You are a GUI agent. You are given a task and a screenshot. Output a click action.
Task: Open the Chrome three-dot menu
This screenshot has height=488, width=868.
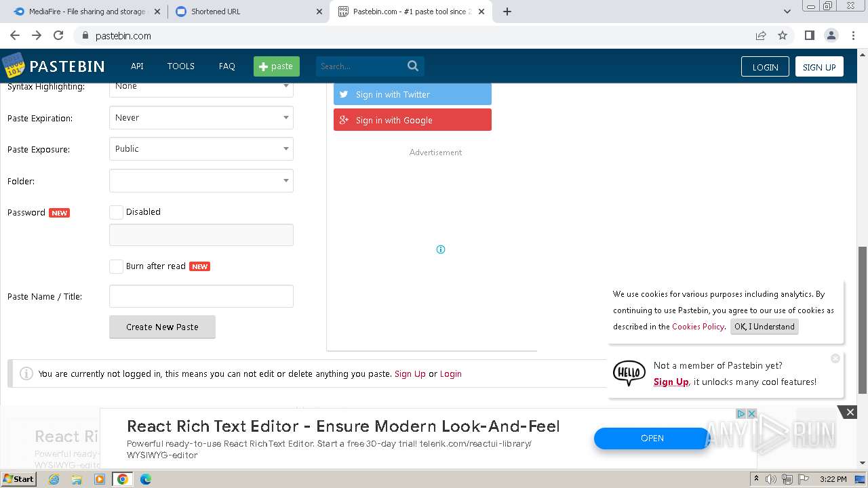pyautogui.click(x=853, y=35)
